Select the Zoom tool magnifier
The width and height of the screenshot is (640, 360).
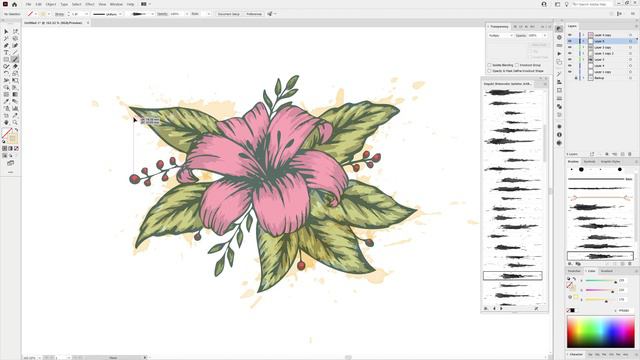pyautogui.click(x=15, y=122)
